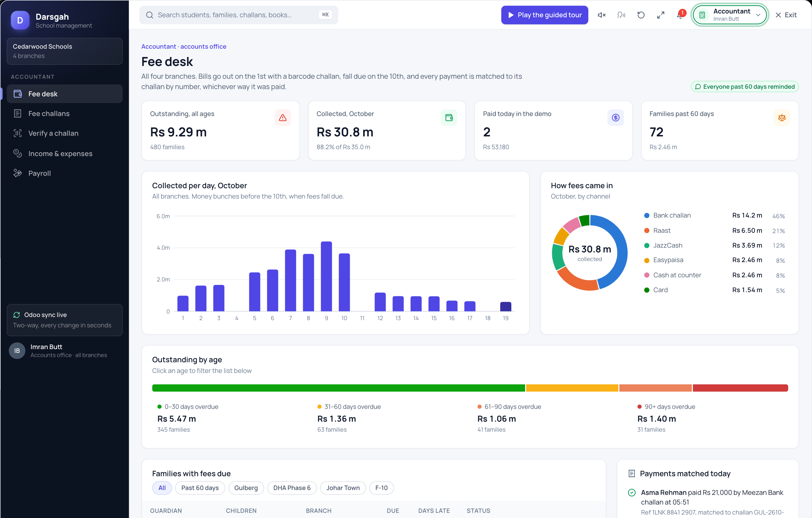
Task: Select the Gulberg branch filter chip
Action: pos(246,488)
